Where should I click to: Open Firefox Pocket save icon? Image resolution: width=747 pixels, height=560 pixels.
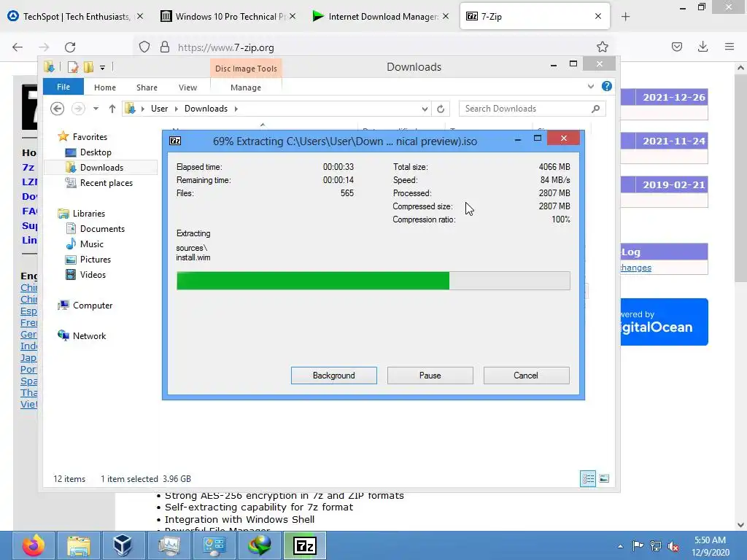click(x=677, y=47)
